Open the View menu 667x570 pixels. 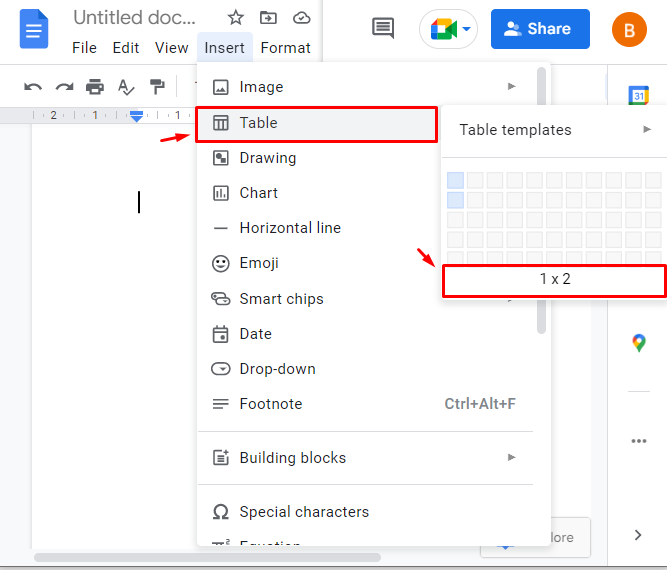pyautogui.click(x=171, y=48)
